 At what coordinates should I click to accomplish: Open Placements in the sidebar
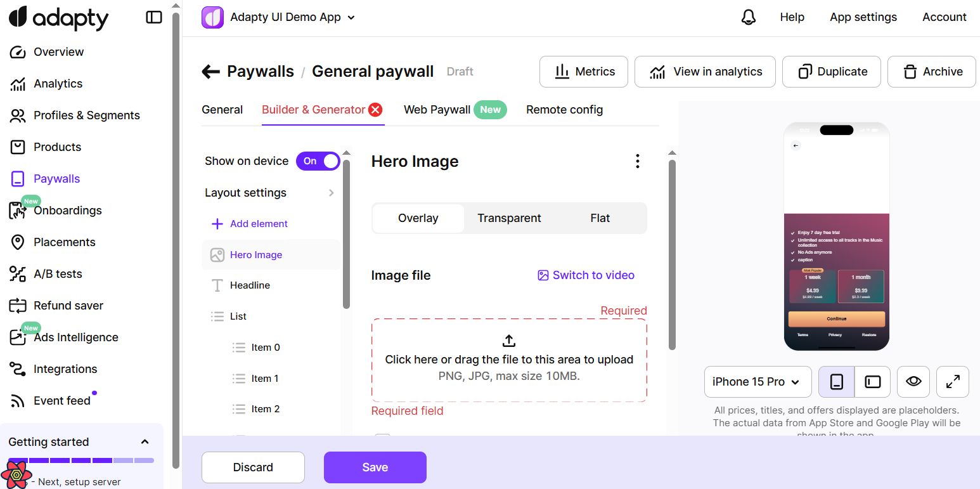[64, 242]
